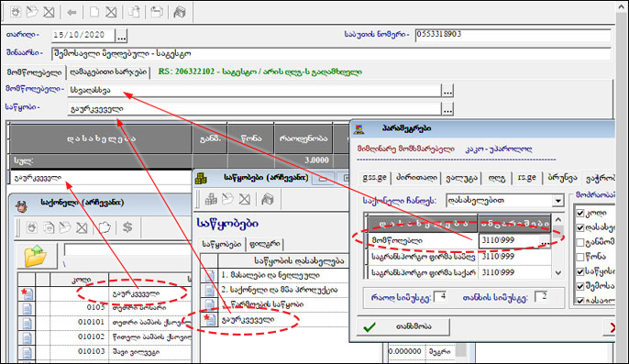The width and height of the screenshot is (629, 364).
Task: Click the date field 15/10/2020
Action: click(x=83, y=36)
